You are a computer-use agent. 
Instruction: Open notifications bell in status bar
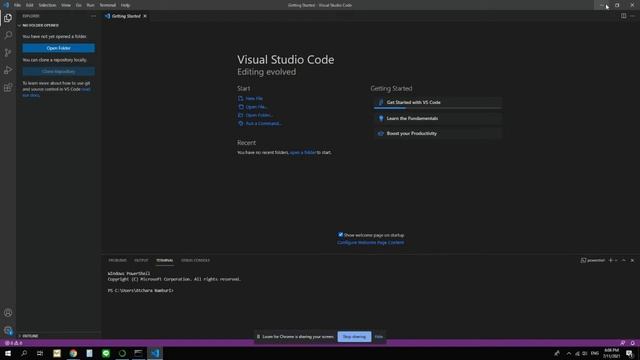click(x=633, y=343)
